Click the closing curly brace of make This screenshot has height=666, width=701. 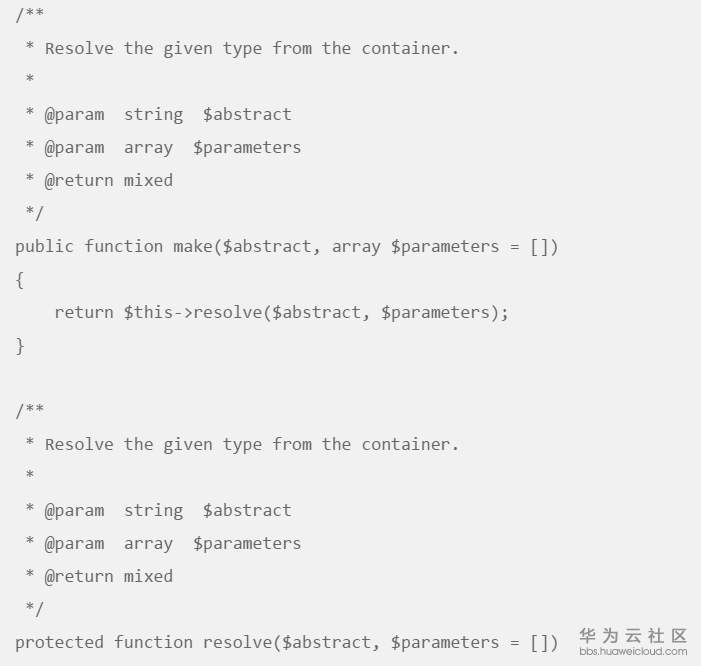click(x=20, y=345)
